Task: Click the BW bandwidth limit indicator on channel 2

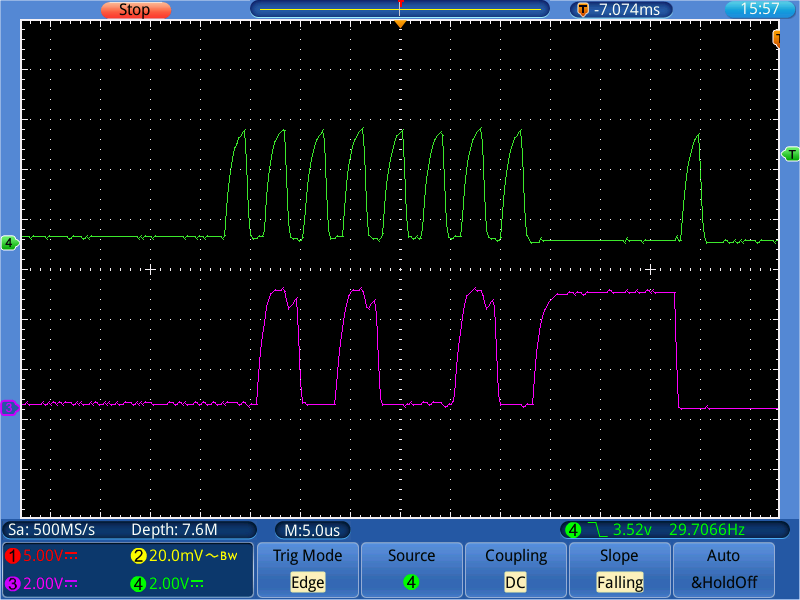Action: 229,557
